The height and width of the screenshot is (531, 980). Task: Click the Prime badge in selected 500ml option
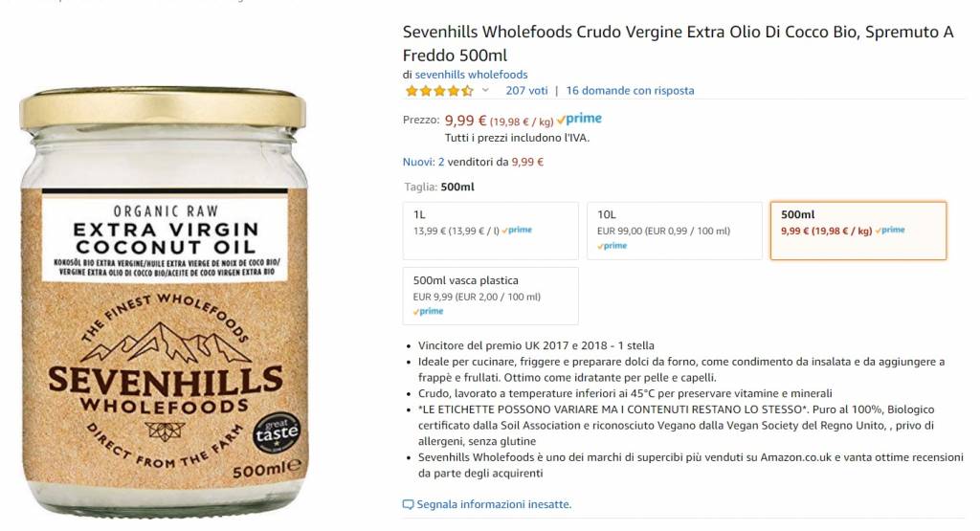tap(890, 230)
